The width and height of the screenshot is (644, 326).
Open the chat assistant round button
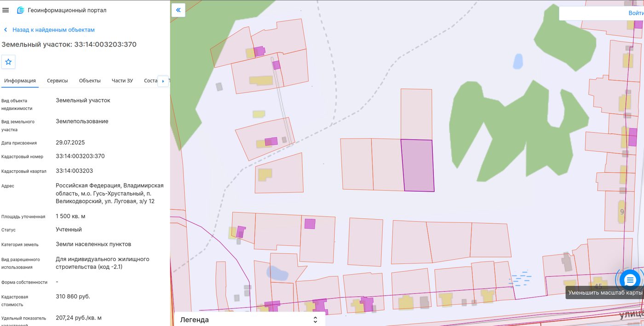[x=630, y=279]
